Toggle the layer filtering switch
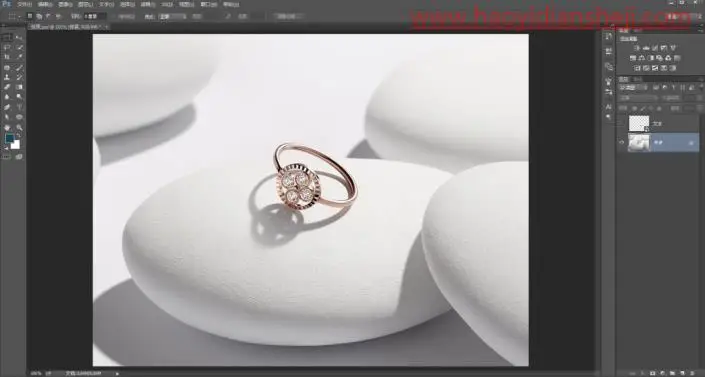Image resolution: width=705 pixels, height=377 pixels. tap(701, 87)
